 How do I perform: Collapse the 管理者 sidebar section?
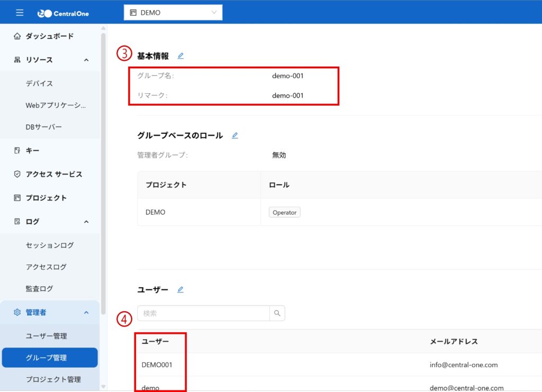86,313
